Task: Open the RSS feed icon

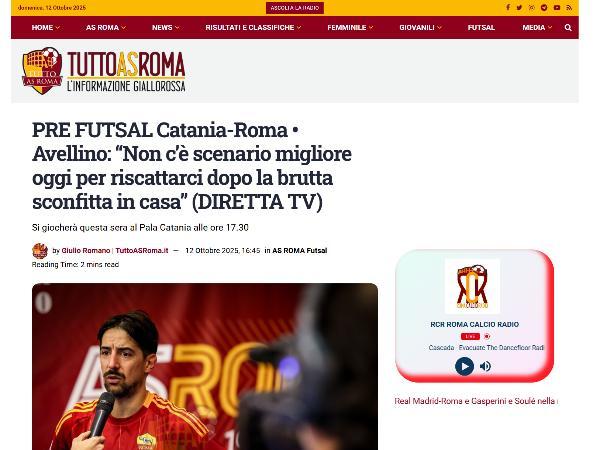Action: tap(569, 8)
